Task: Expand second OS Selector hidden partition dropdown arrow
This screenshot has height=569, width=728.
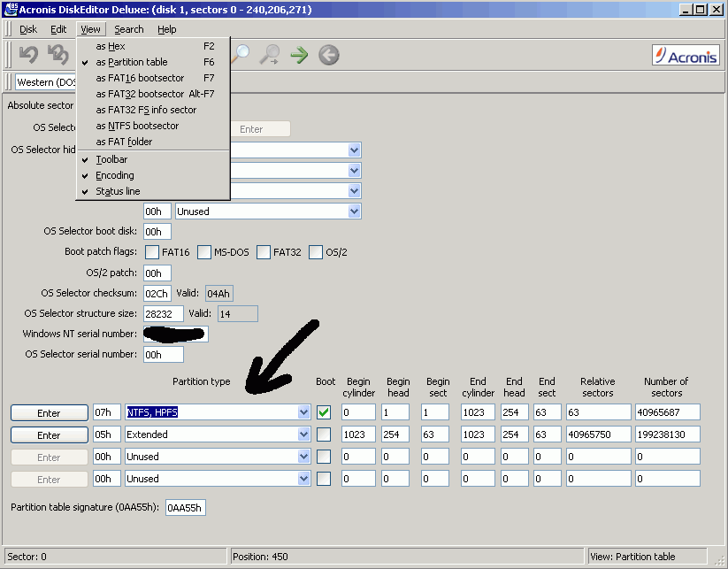Action: (354, 171)
